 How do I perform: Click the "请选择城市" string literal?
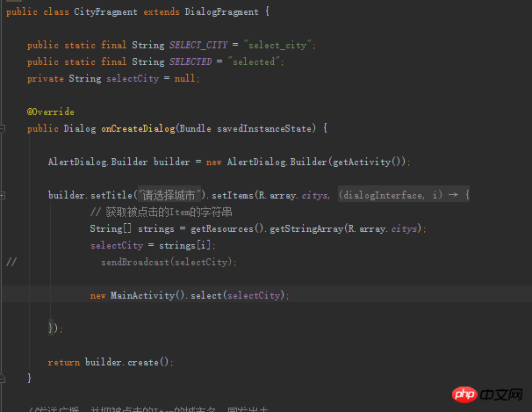click(x=169, y=195)
